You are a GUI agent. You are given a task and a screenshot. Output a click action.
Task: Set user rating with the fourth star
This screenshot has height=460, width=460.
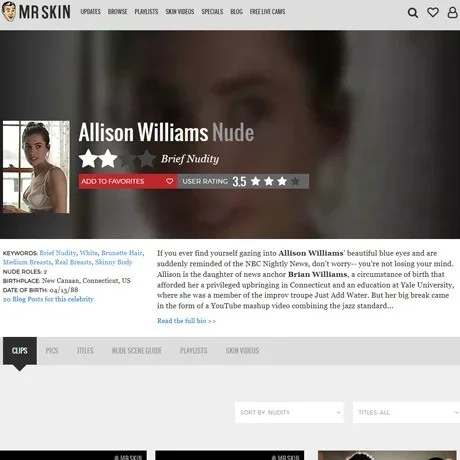click(x=295, y=181)
